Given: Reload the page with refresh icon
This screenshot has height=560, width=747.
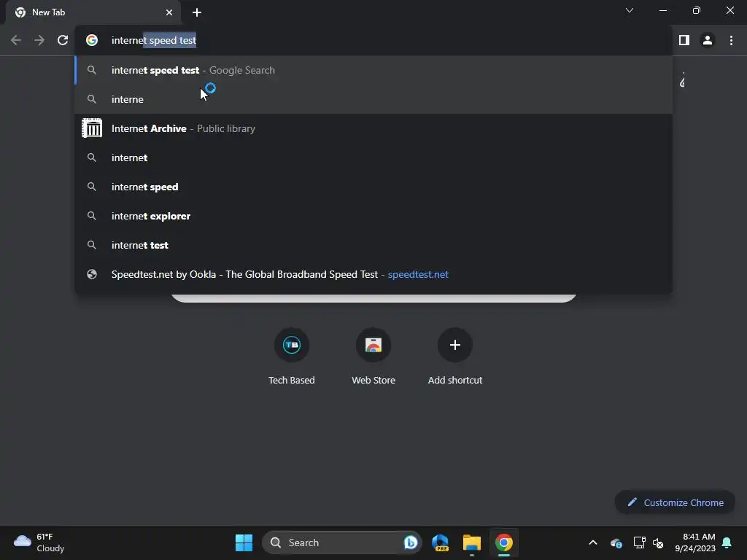Looking at the screenshot, I should 63,40.
